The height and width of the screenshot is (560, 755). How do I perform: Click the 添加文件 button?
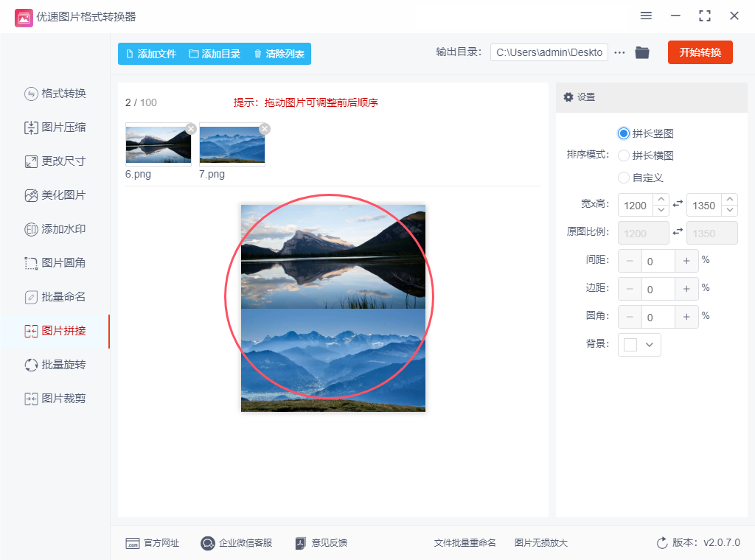[x=150, y=54]
